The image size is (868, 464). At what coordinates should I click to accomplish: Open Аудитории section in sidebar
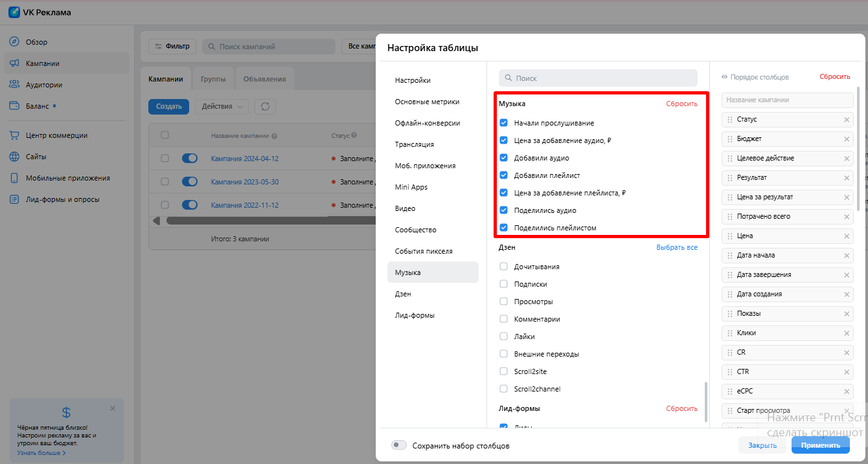[x=43, y=85]
